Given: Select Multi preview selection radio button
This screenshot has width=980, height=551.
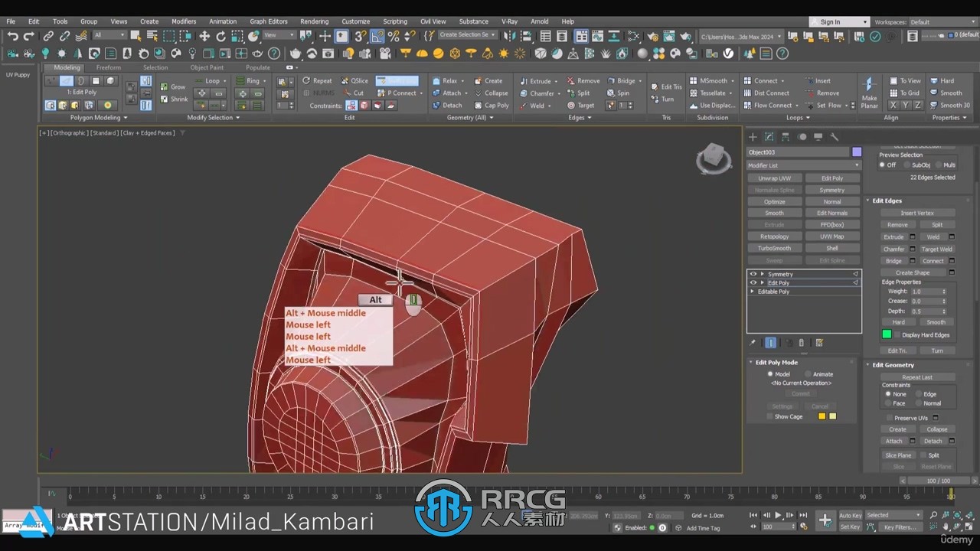Looking at the screenshot, I should pos(937,165).
